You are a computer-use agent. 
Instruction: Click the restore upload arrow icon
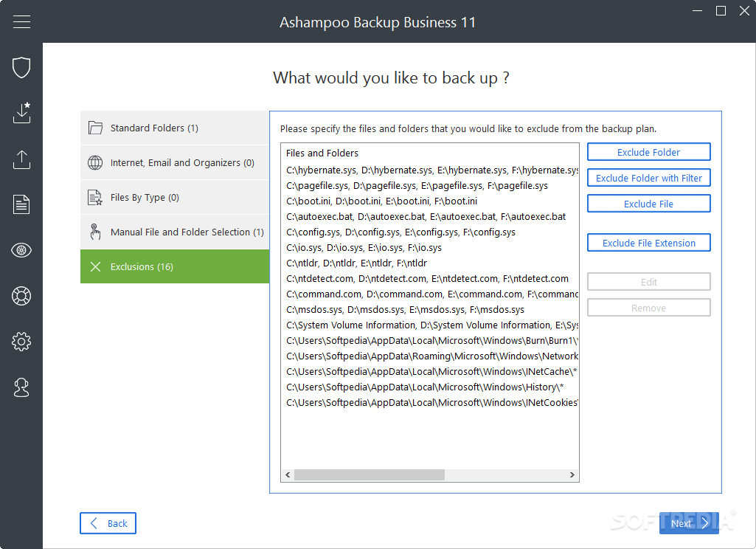click(21, 159)
